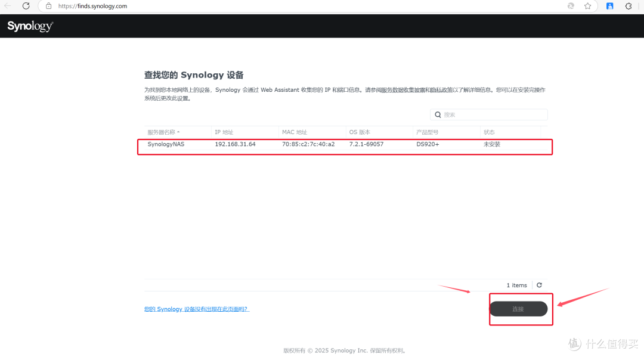Select the SynologyNAS server name
Viewport: 644px width, 357px height.
pos(166,144)
